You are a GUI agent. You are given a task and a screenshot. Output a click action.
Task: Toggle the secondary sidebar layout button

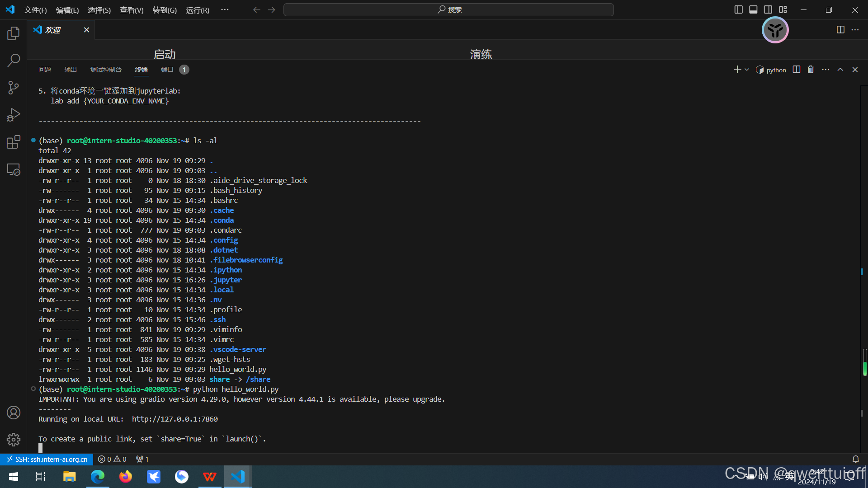pyautogui.click(x=768, y=9)
